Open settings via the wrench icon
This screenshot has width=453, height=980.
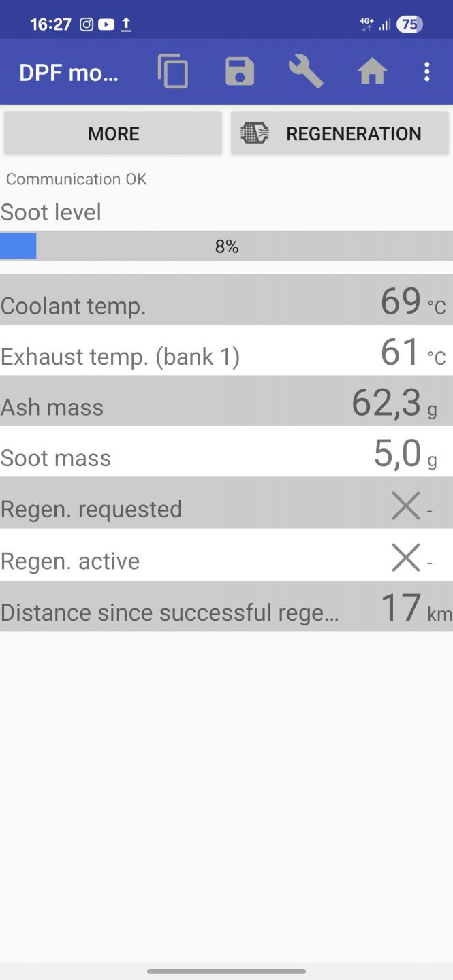(306, 71)
